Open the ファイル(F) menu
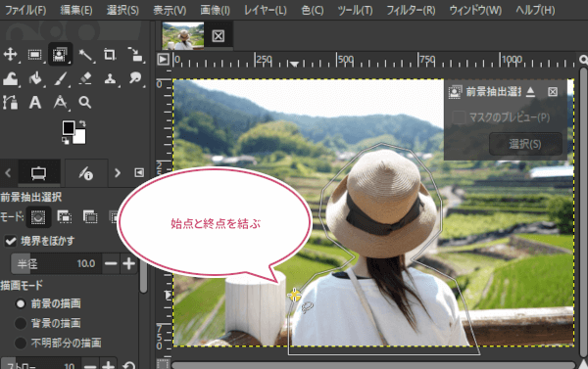Screen dimensions: 588x369 [25, 10]
